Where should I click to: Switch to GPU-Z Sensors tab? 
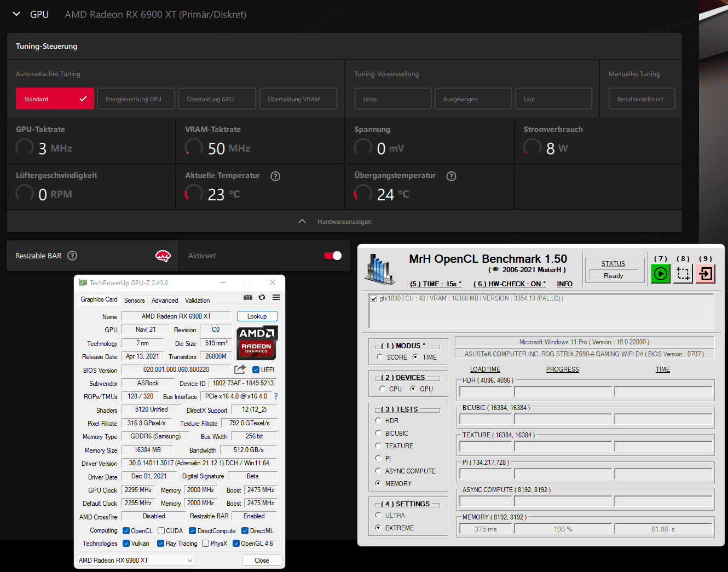[x=135, y=301]
